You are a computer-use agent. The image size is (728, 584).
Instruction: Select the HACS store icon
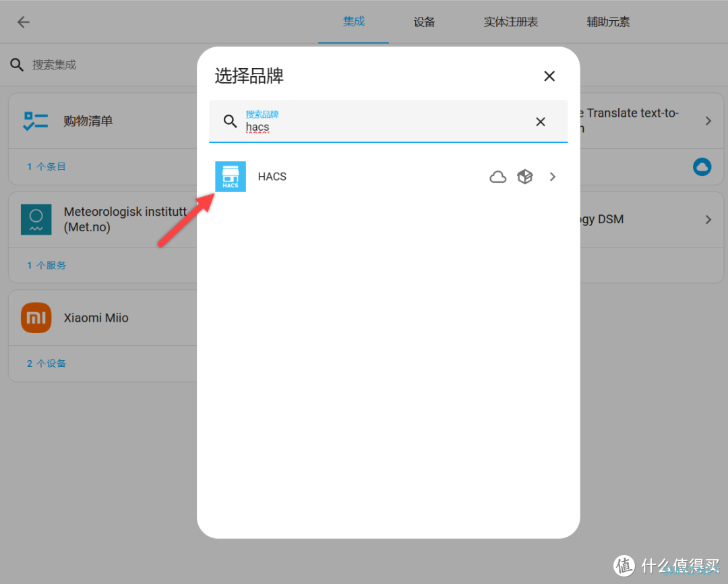coord(231,177)
